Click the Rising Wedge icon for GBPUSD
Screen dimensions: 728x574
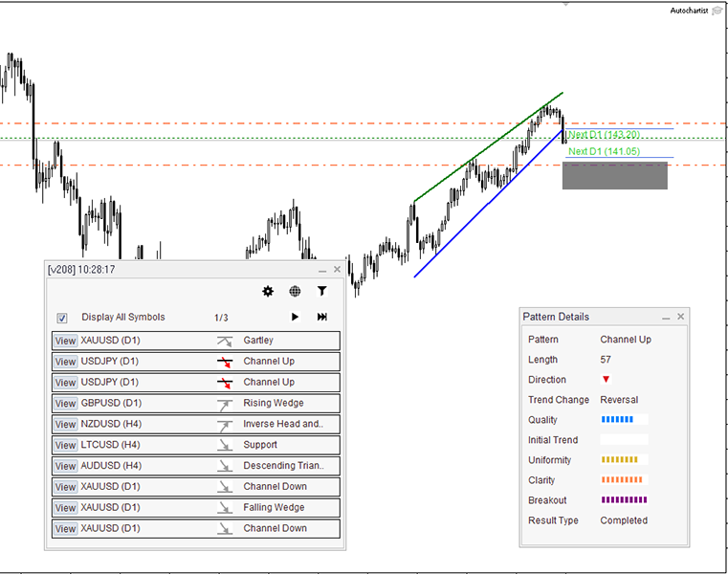[x=225, y=404]
